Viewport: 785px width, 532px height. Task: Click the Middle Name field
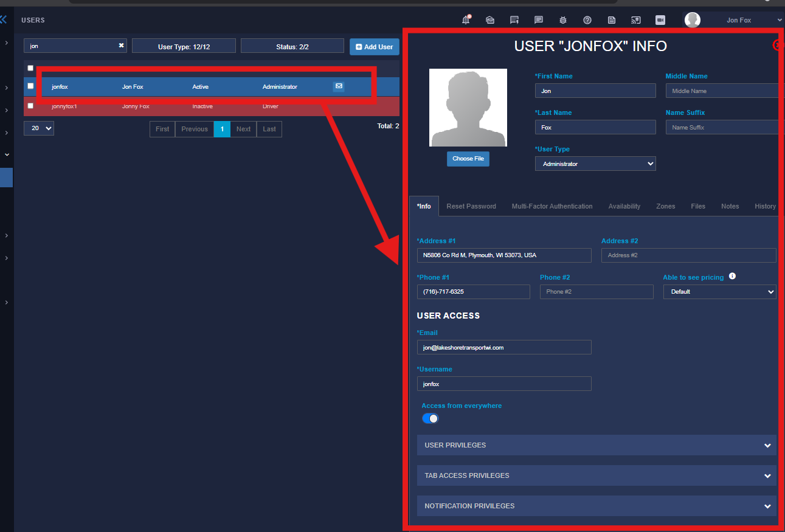click(722, 91)
